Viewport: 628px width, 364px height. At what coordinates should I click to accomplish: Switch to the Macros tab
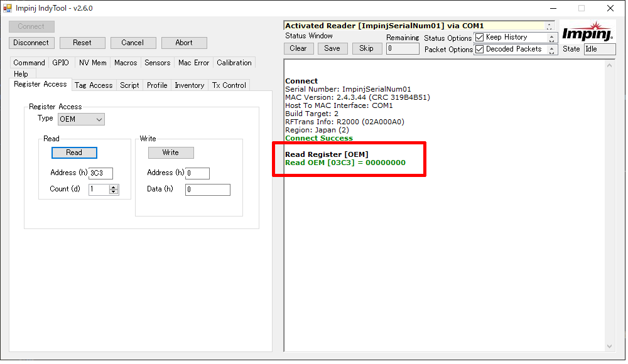click(x=126, y=63)
